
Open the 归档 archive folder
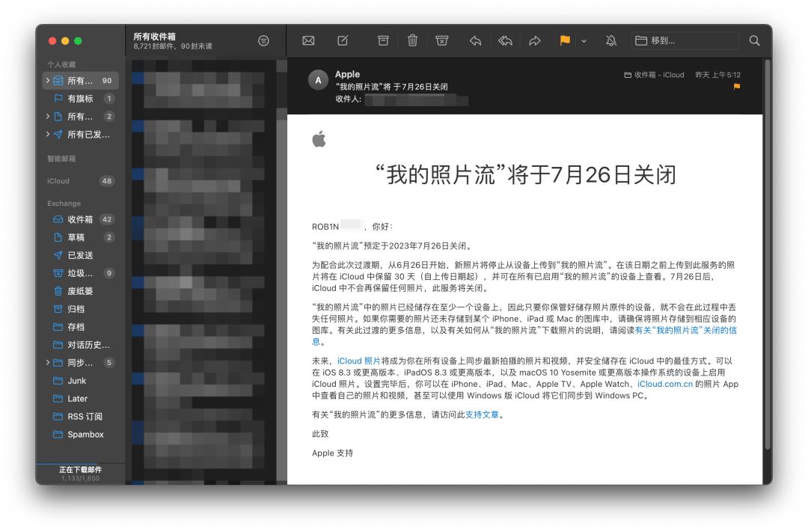click(80, 309)
